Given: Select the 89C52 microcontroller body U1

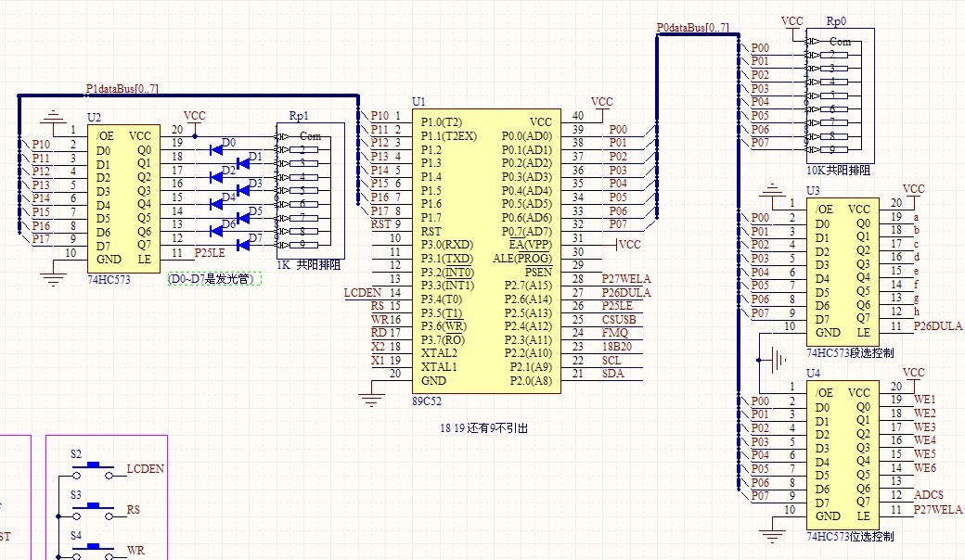Looking at the screenshot, I should 486,251.
